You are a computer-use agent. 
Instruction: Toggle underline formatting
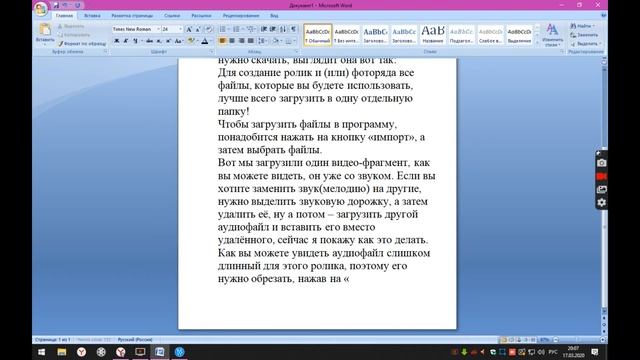point(135,41)
